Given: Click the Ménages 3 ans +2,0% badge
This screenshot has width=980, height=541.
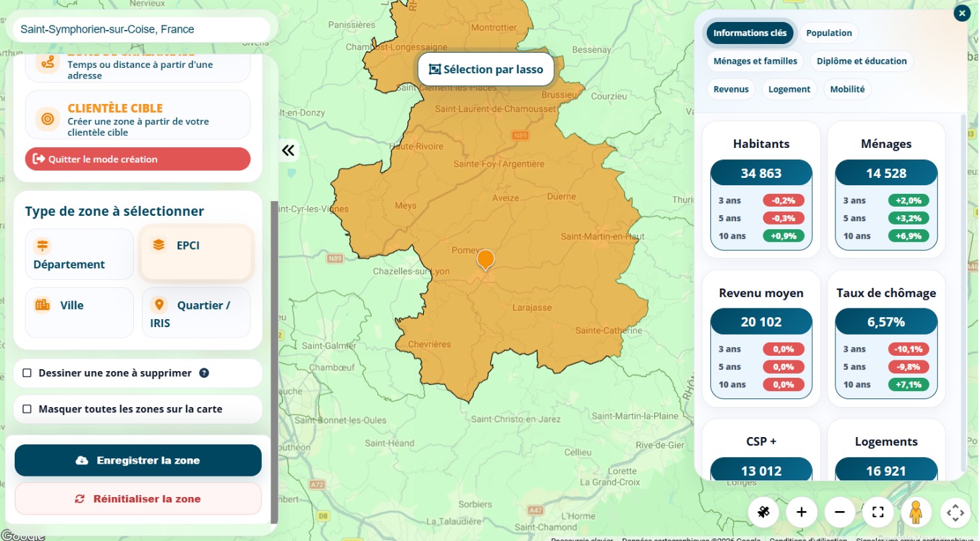Looking at the screenshot, I should 909,201.
